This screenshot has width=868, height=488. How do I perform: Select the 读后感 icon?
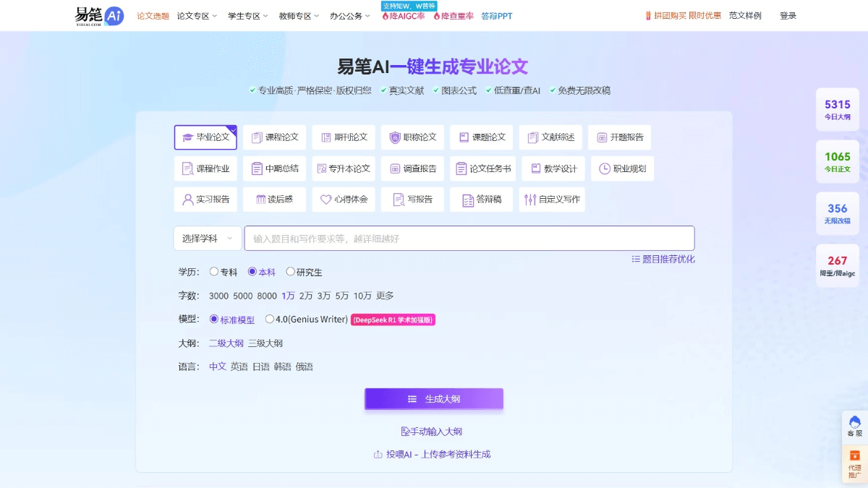(260, 200)
